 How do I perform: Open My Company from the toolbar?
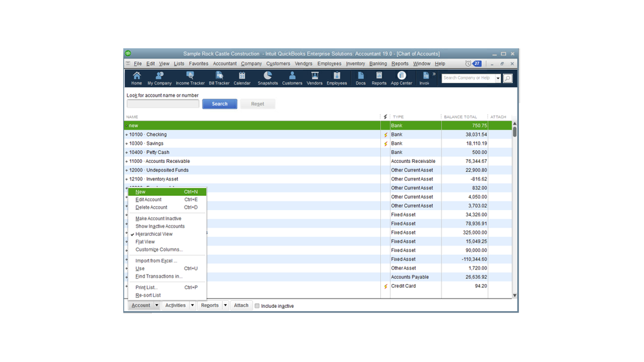(159, 78)
